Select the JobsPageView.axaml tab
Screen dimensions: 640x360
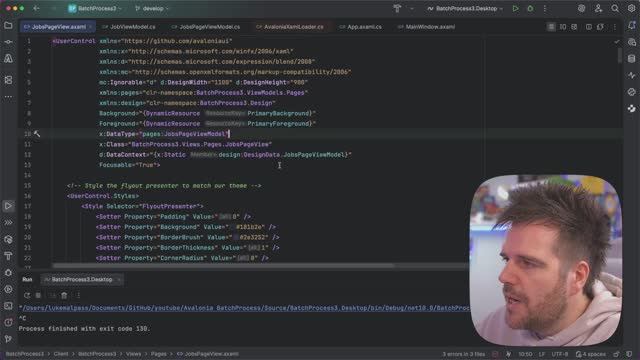click(58, 27)
